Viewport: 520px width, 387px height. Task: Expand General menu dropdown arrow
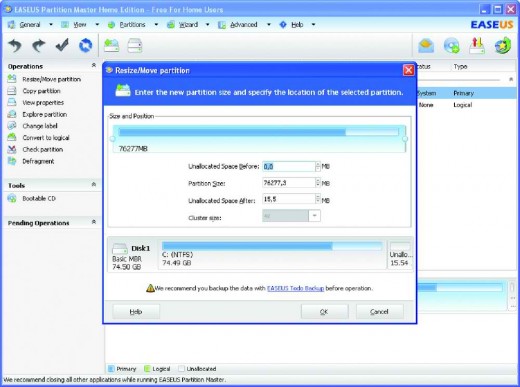pos(51,24)
